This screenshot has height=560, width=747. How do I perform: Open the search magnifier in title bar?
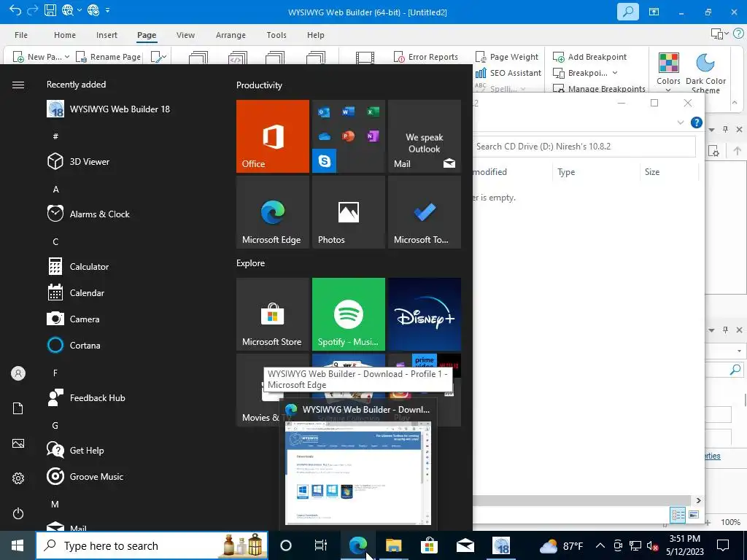click(628, 12)
